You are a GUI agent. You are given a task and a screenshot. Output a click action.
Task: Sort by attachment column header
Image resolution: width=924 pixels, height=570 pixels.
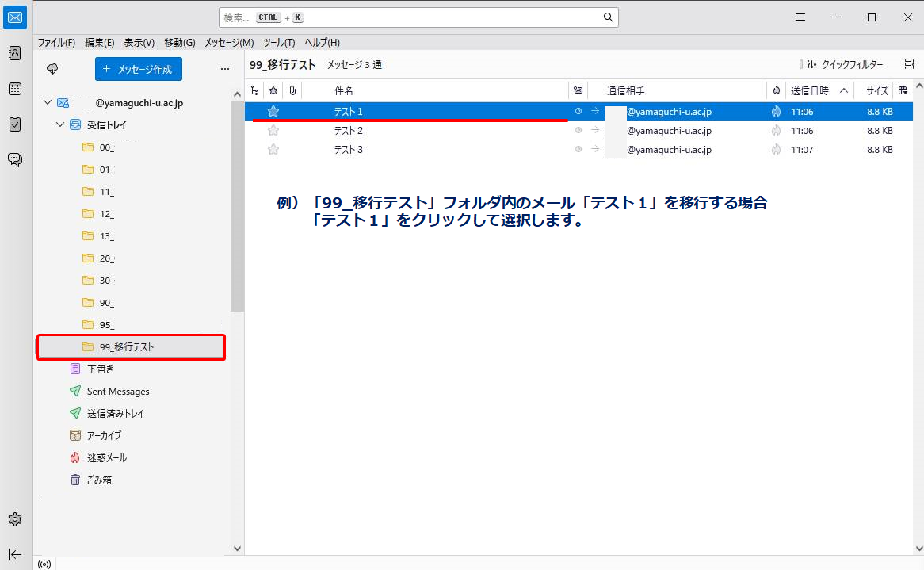point(292,91)
